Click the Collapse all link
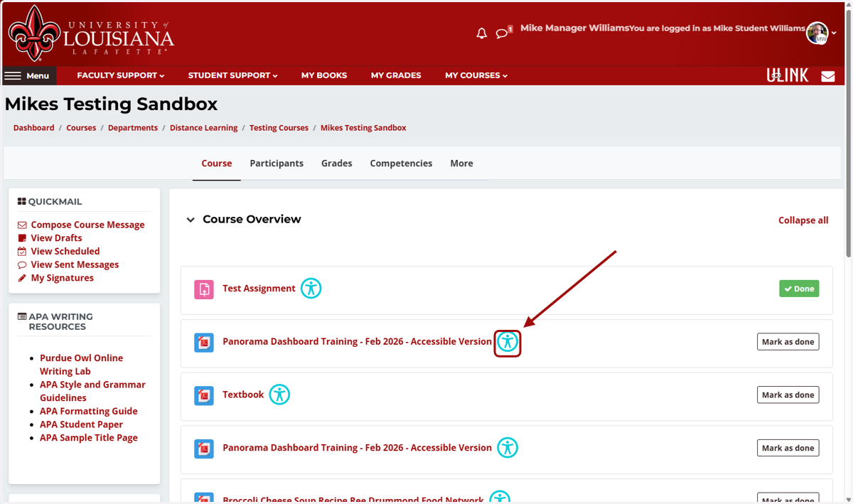This screenshot has height=504, width=853. [x=803, y=220]
